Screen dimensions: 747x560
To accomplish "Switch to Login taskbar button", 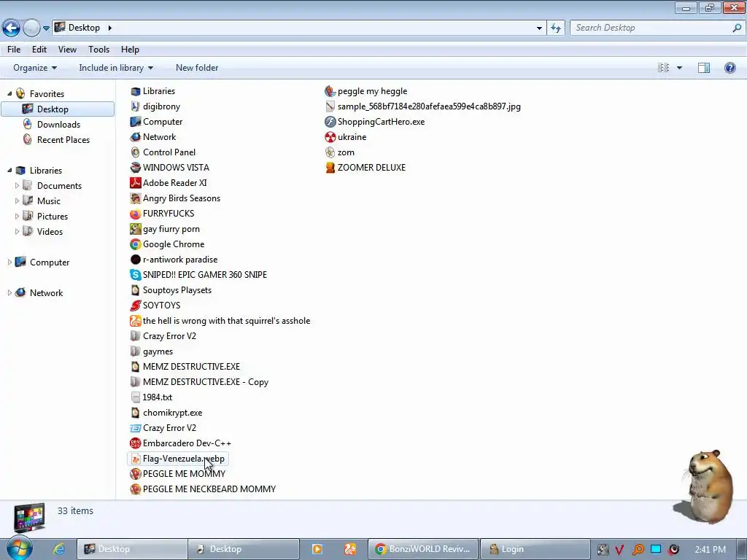I will point(535,549).
